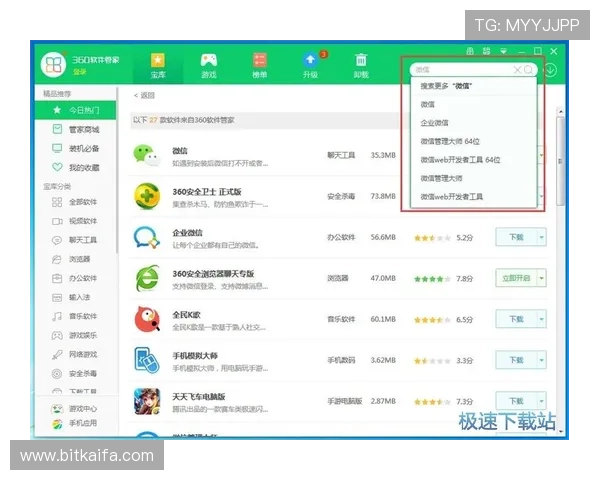Open the skin changer shirt icon
Screen dimensions: 600x480
pos(470,51)
